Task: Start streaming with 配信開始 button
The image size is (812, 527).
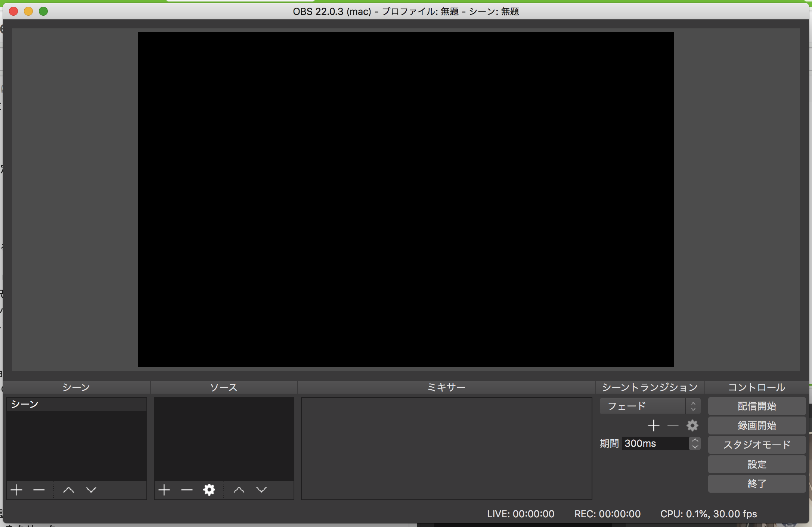Action: 757,406
